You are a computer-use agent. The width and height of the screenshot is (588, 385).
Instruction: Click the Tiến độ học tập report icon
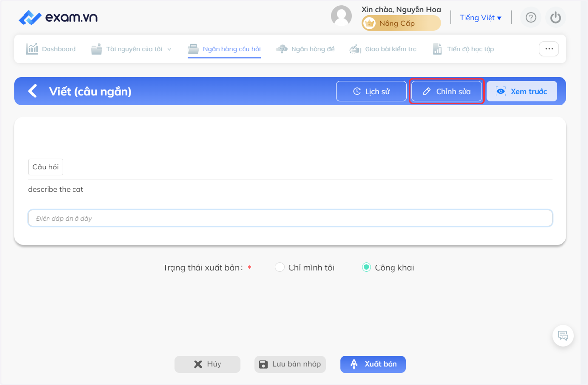pyautogui.click(x=438, y=49)
